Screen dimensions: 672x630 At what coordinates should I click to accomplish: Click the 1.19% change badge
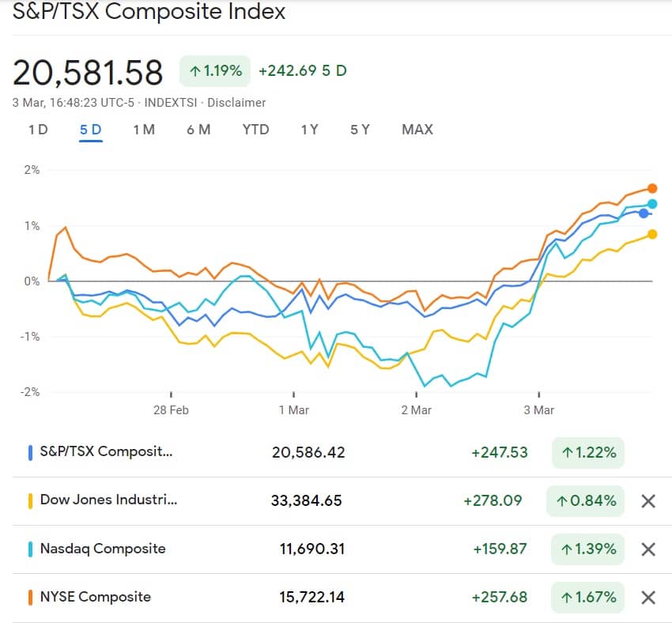[215, 70]
